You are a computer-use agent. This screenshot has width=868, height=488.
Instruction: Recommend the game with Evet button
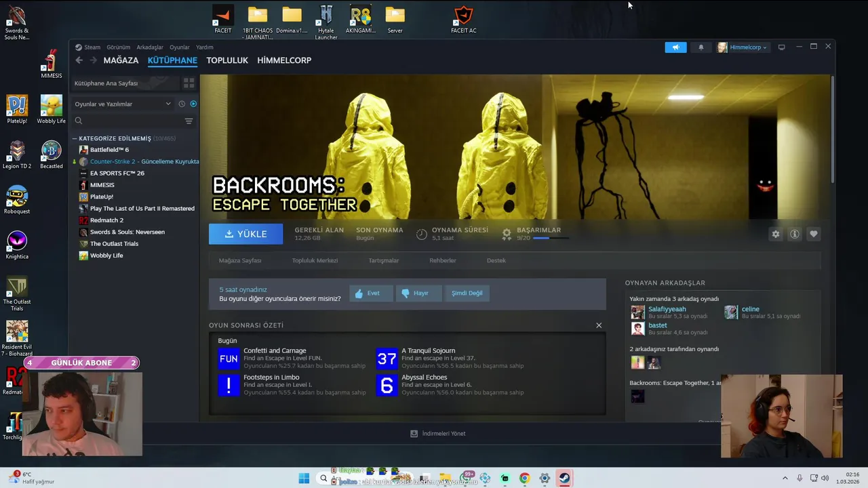point(371,293)
